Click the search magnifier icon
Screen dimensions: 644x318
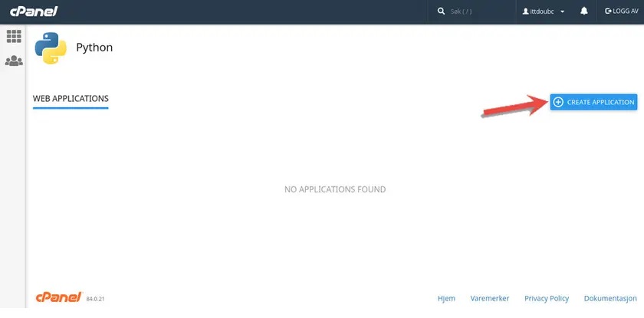coord(441,11)
